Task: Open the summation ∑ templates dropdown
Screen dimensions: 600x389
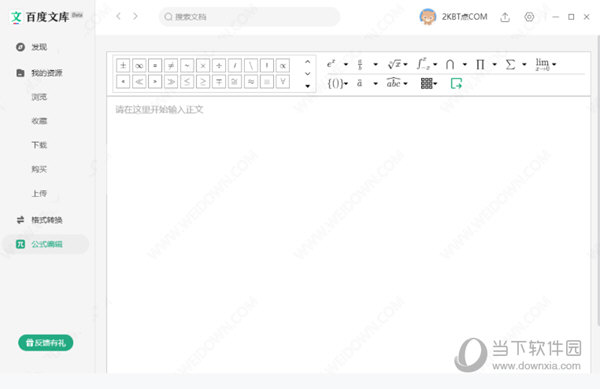Action: click(x=516, y=64)
